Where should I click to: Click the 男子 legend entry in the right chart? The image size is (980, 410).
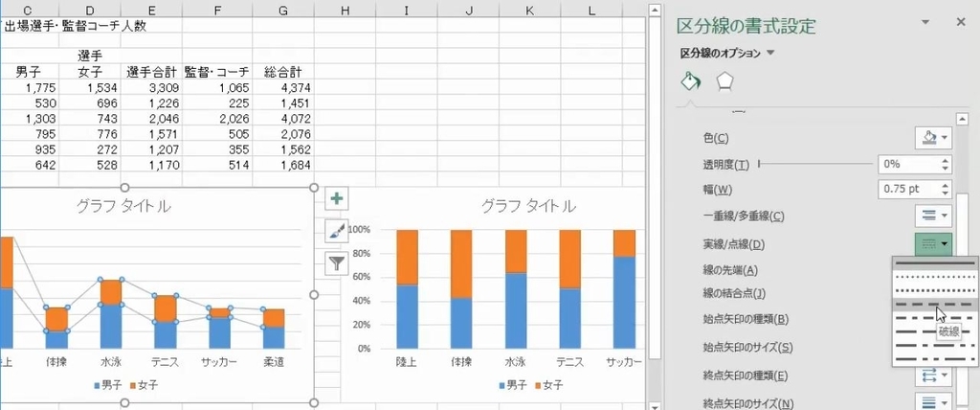click(513, 385)
